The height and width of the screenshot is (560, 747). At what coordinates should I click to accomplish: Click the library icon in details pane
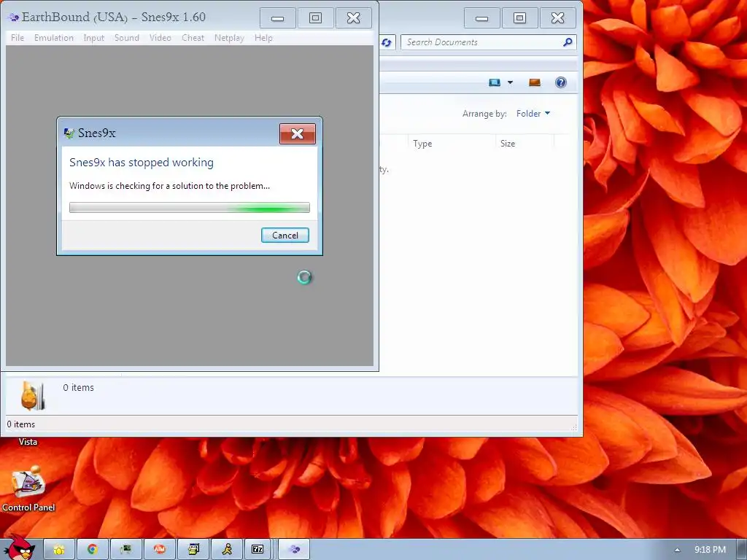click(x=32, y=394)
